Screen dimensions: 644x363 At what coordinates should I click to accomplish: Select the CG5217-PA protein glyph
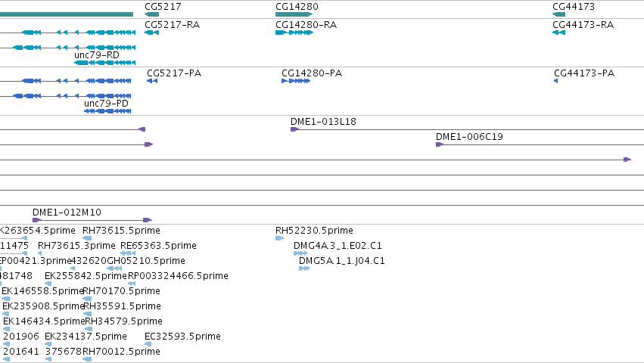coord(152,81)
